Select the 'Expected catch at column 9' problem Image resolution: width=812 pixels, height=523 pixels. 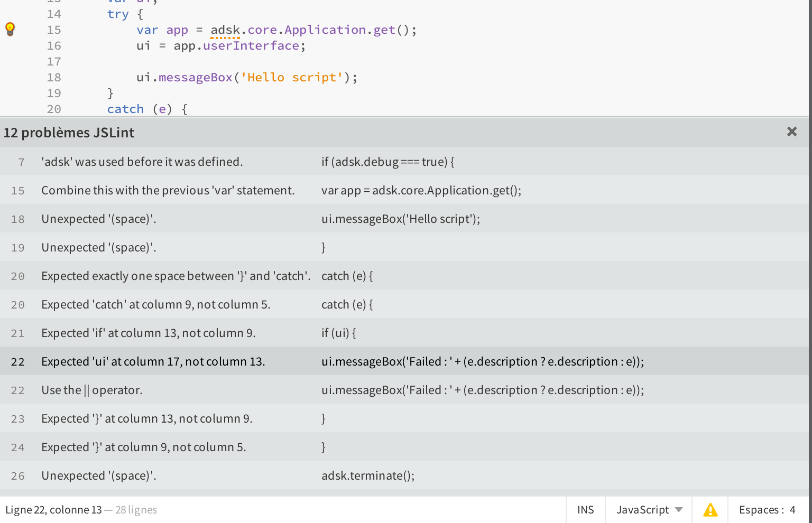click(x=156, y=304)
